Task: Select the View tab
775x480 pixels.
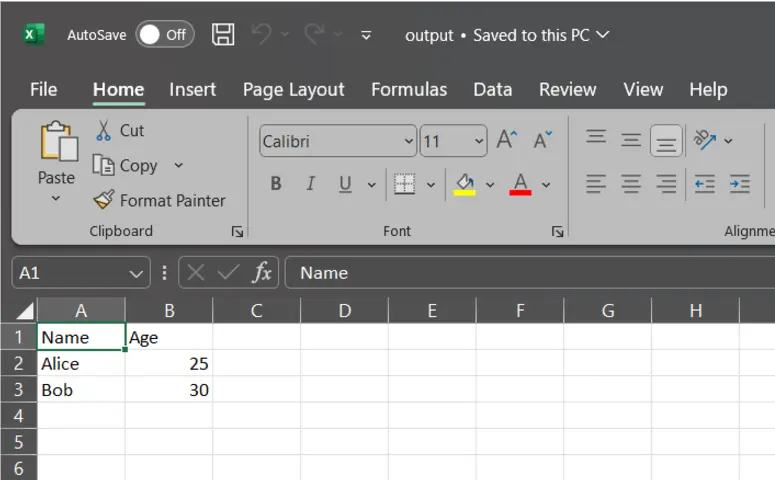Action: click(x=643, y=89)
